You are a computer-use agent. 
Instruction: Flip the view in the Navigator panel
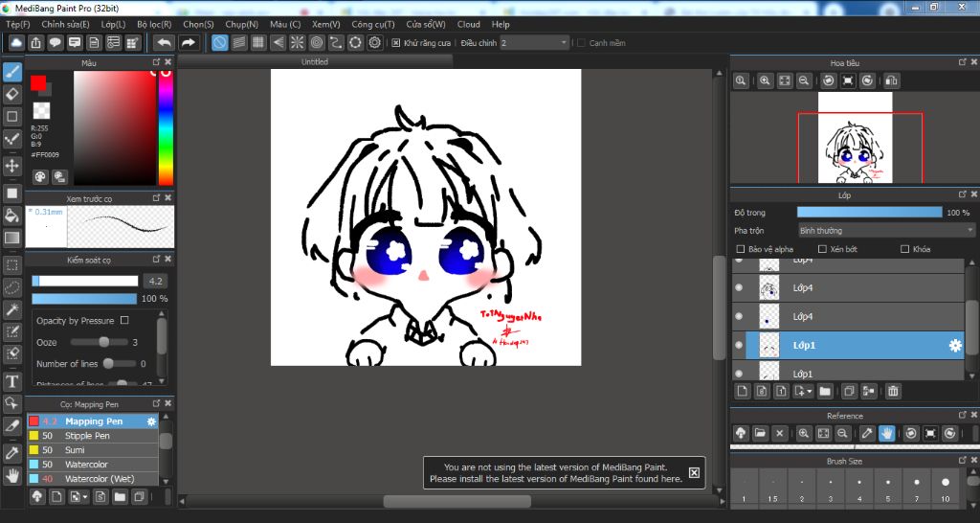click(x=892, y=80)
